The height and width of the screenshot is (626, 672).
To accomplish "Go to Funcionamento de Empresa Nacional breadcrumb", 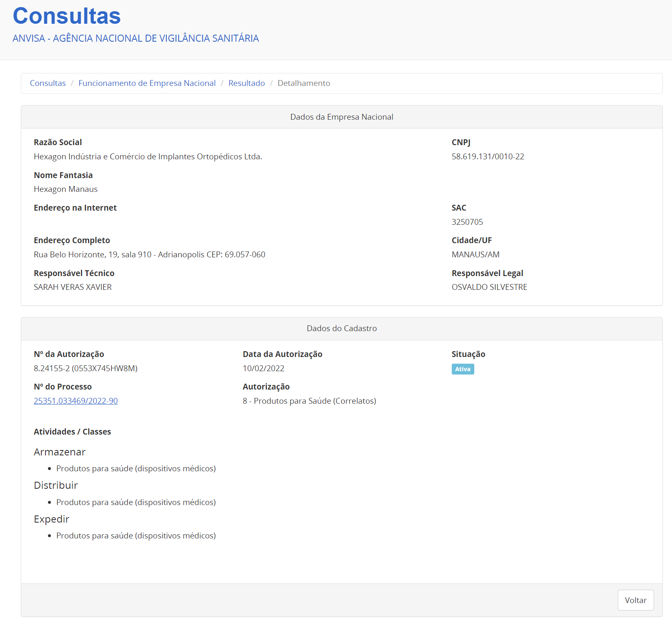I will point(147,83).
